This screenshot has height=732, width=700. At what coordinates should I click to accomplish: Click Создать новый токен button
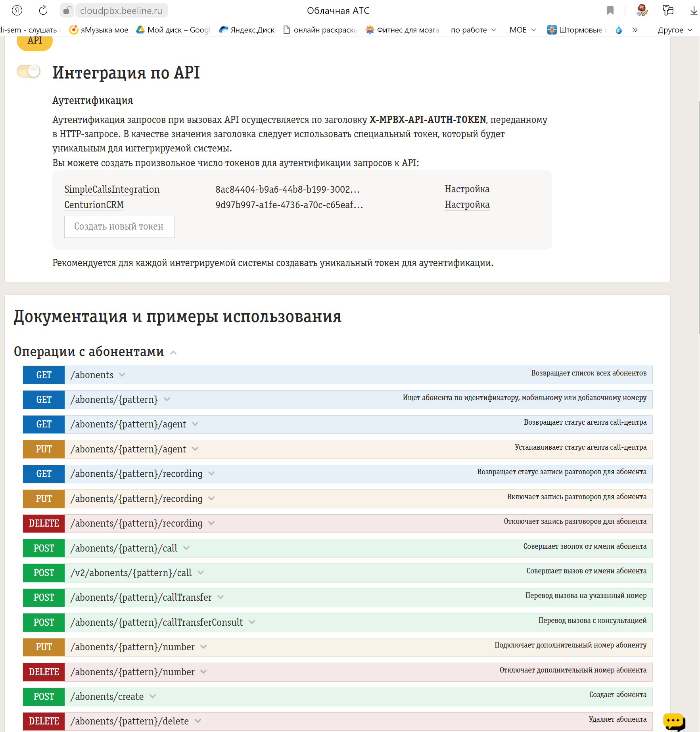pos(119,226)
